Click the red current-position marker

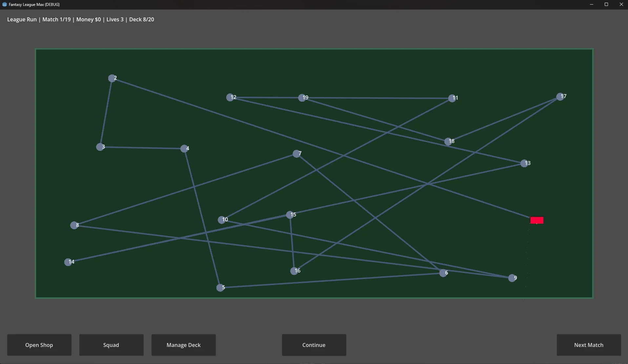point(537,220)
